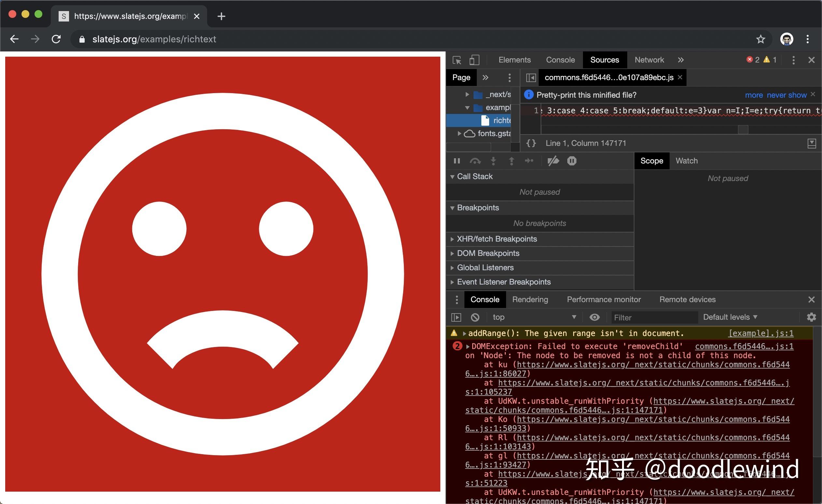Toggle device toolbar icon in DevTools
Viewport: 822px width, 504px height.
coord(474,60)
